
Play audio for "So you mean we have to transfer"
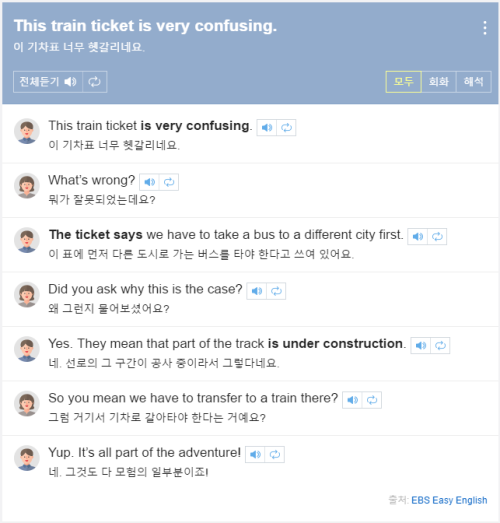[x=352, y=400]
